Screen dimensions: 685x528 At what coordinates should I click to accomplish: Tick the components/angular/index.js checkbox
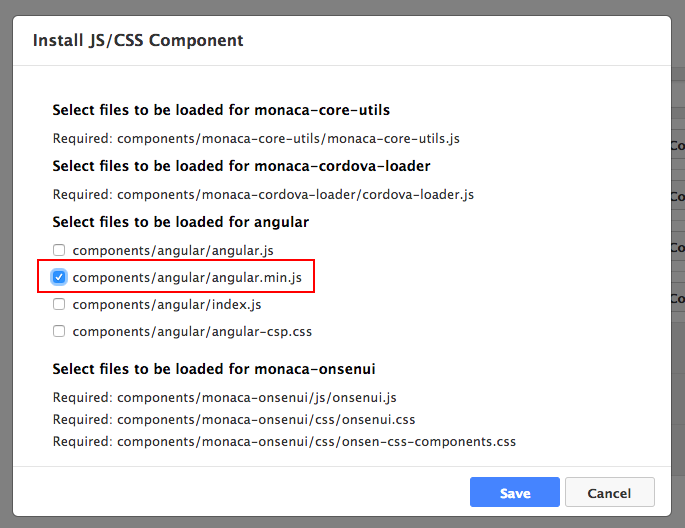(x=59, y=304)
